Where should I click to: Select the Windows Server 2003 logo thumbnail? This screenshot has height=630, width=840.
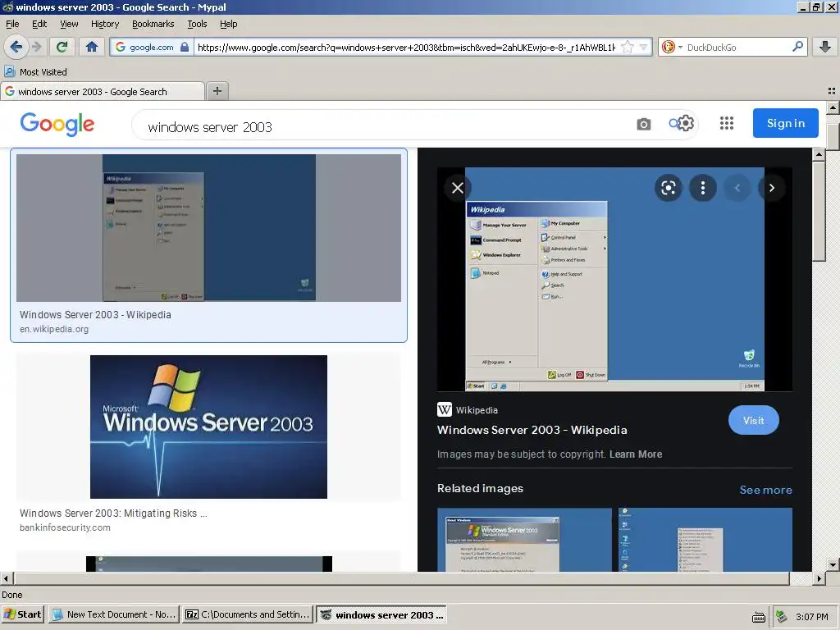click(208, 427)
